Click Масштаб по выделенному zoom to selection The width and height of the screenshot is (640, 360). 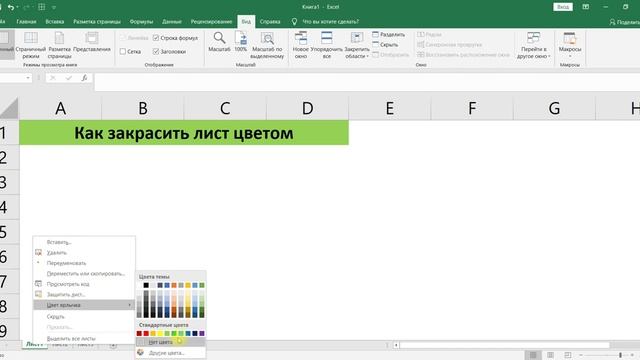tap(267, 44)
